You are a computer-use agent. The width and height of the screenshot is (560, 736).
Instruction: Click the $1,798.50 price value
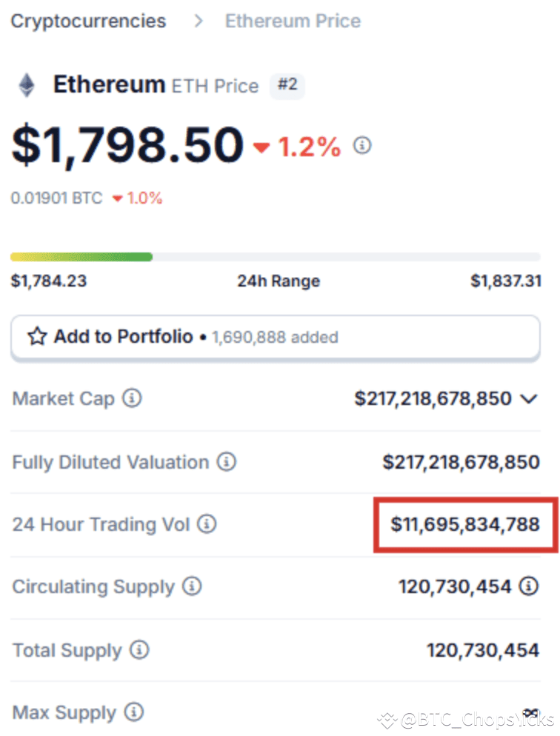tap(127, 145)
